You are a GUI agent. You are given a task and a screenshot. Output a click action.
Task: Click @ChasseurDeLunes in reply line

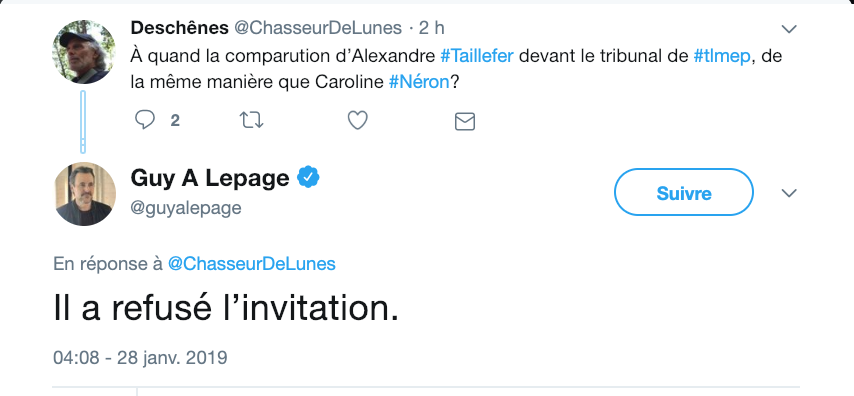pos(252,264)
